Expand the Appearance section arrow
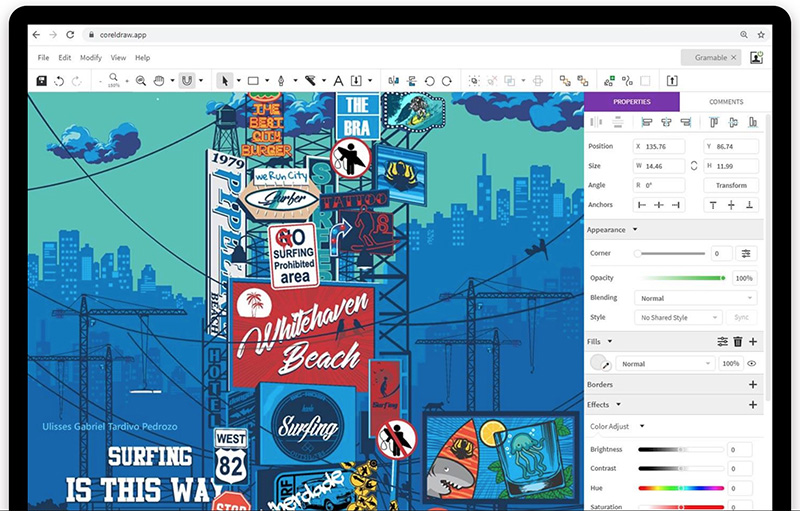The image size is (800, 511). [635, 229]
